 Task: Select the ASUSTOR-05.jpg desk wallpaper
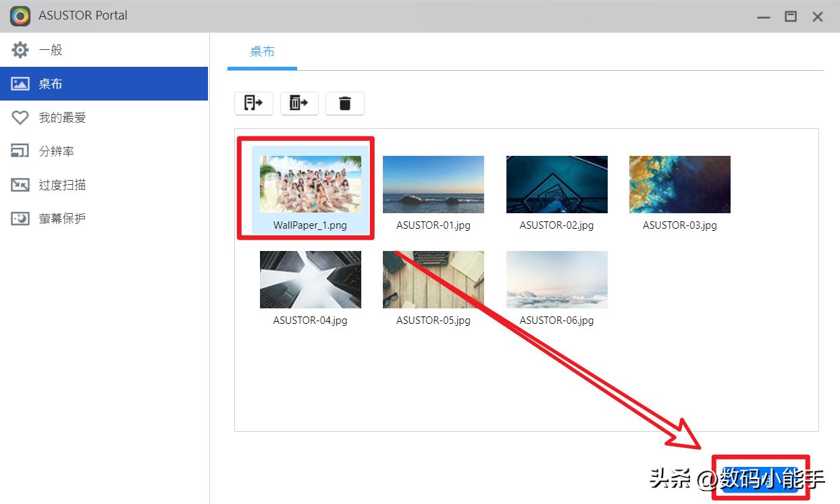pyautogui.click(x=433, y=279)
